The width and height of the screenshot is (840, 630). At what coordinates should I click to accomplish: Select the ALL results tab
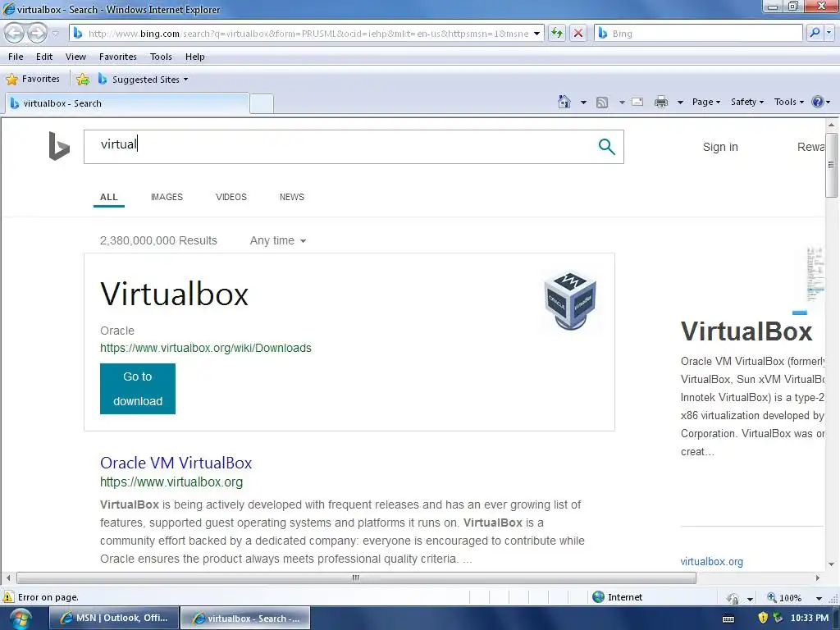109,197
